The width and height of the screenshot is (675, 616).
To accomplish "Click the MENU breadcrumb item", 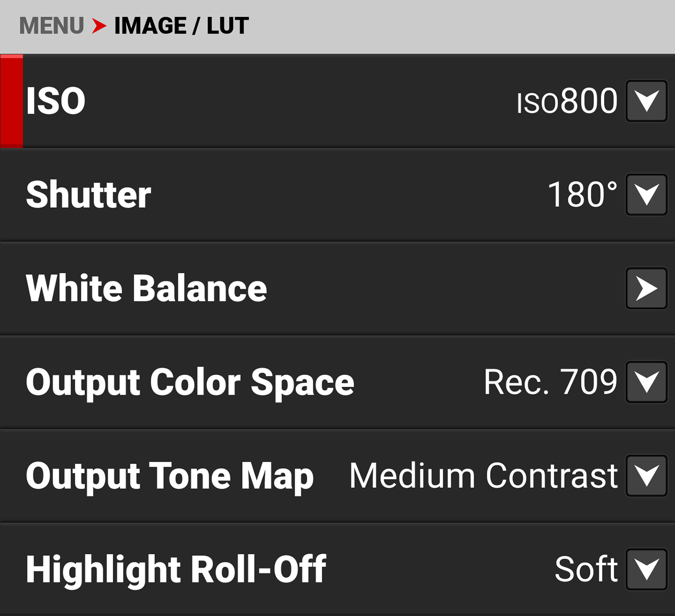I will [x=52, y=25].
